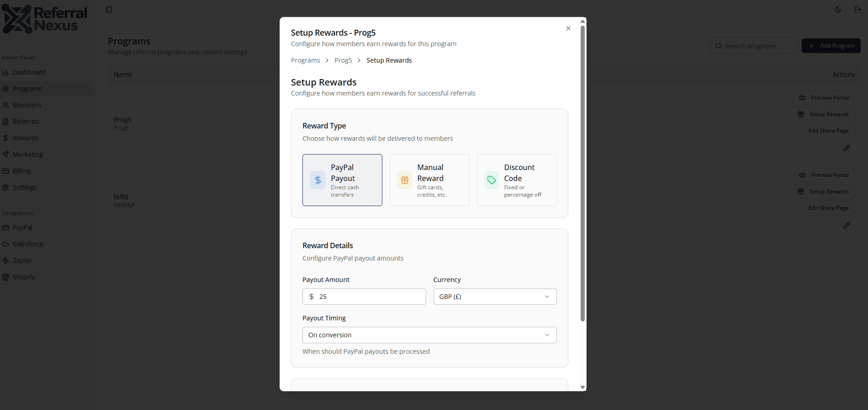This screenshot has height=410, width=868.
Task: Click the gift icon on Manual Reward card
Action: [405, 180]
